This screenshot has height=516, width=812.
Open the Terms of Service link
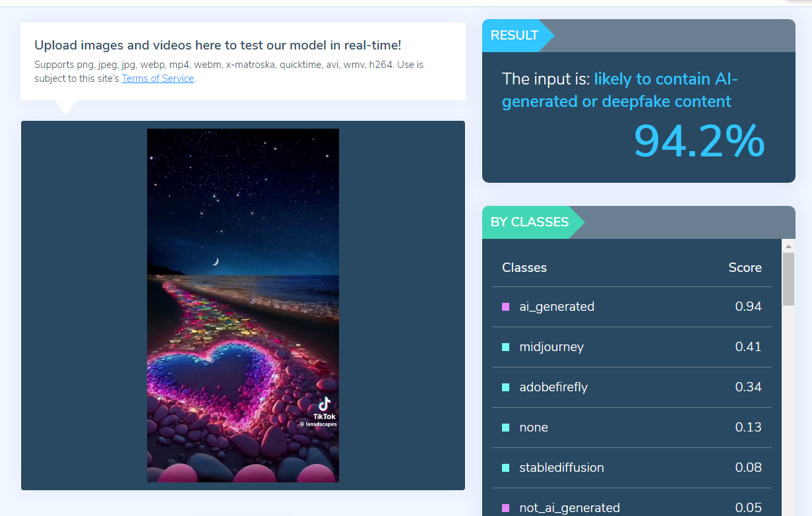coord(158,79)
